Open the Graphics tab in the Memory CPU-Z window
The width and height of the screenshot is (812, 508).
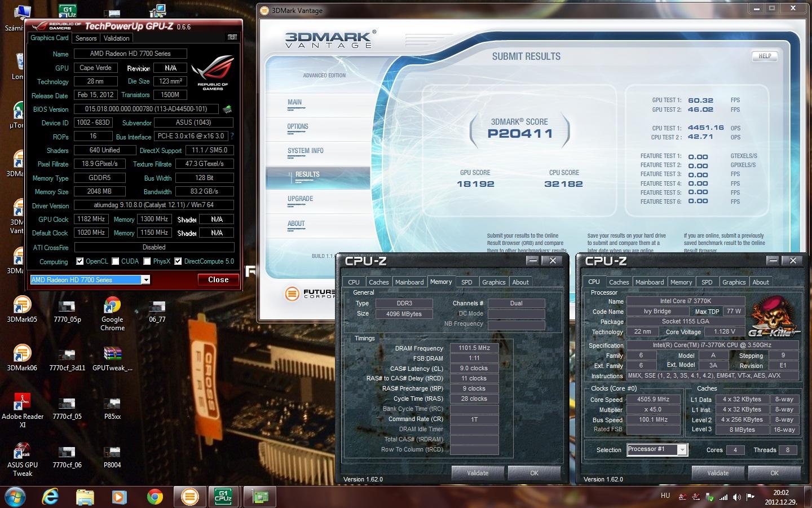tap(493, 282)
